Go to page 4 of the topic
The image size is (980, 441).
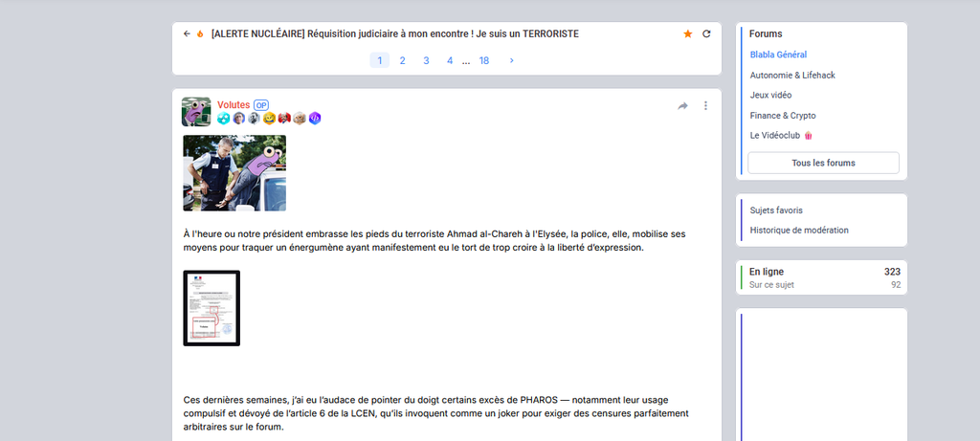[450, 60]
